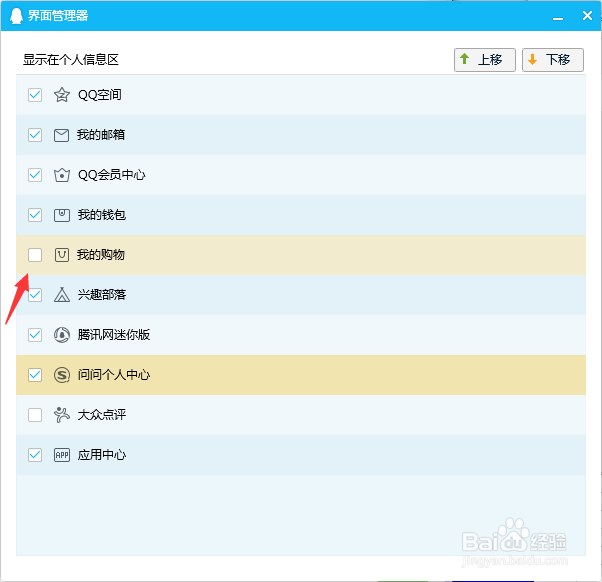
Task: Close the 界面管理器 window
Action: (587, 16)
